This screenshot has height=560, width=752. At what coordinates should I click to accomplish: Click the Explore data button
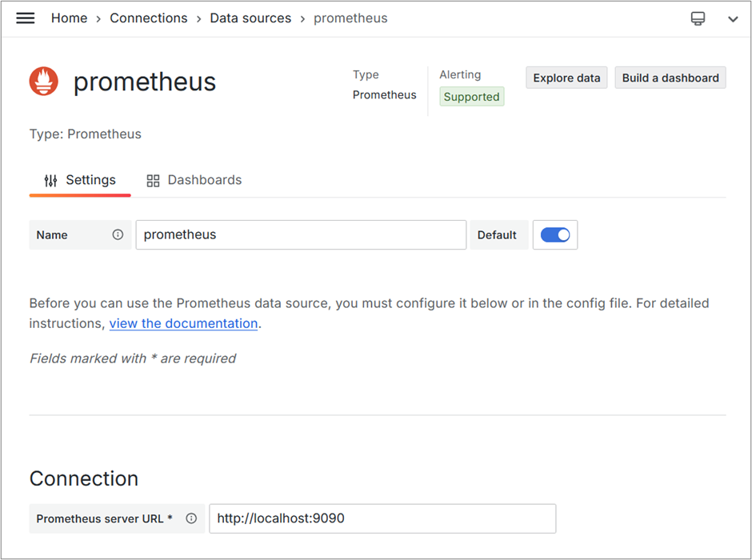pos(566,78)
